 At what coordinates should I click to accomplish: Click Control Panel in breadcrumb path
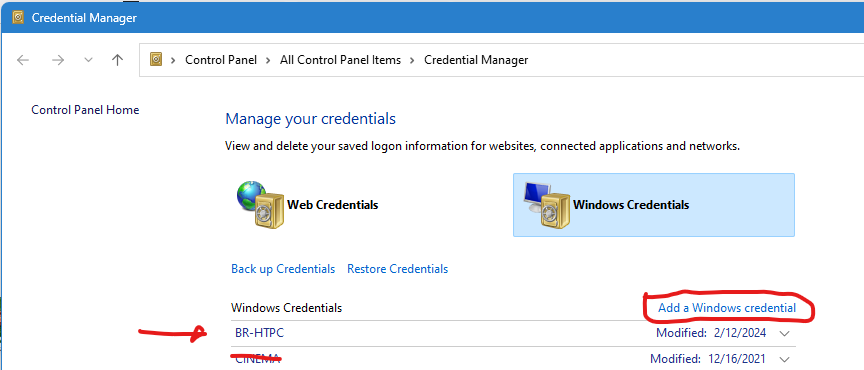221,60
